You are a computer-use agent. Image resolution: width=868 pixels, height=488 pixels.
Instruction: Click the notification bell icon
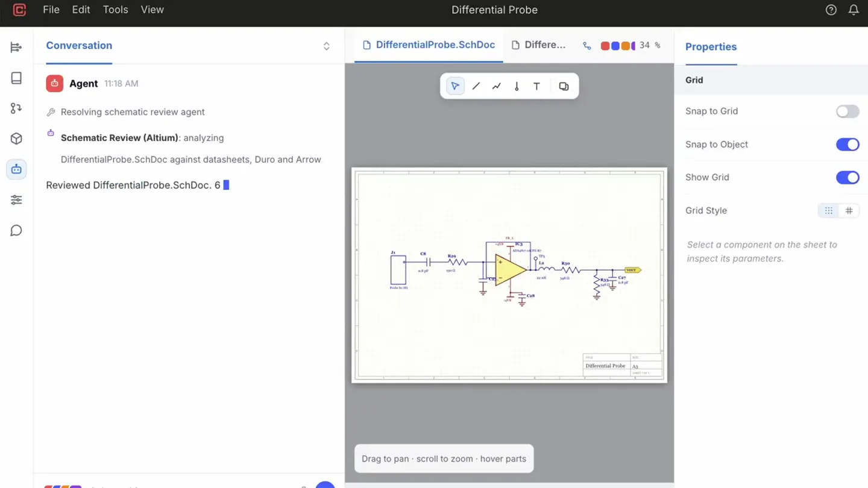854,10
